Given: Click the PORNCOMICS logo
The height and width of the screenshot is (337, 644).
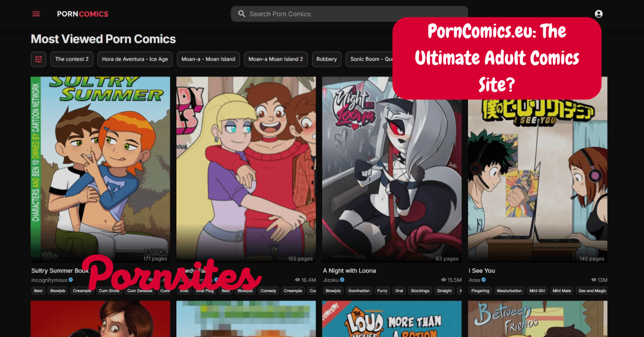Looking at the screenshot, I should pyautogui.click(x=82, y=14).
